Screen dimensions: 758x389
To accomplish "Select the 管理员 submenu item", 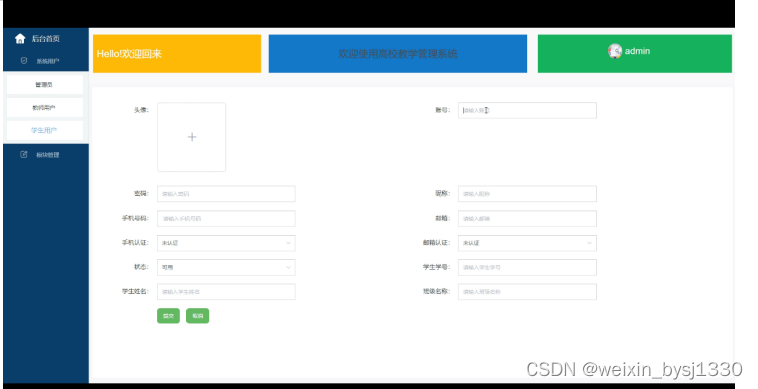I will pos(44,85).
